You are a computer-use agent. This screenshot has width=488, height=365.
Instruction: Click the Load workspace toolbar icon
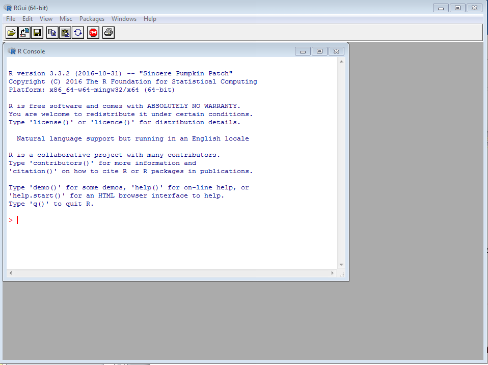click(24, 33)
